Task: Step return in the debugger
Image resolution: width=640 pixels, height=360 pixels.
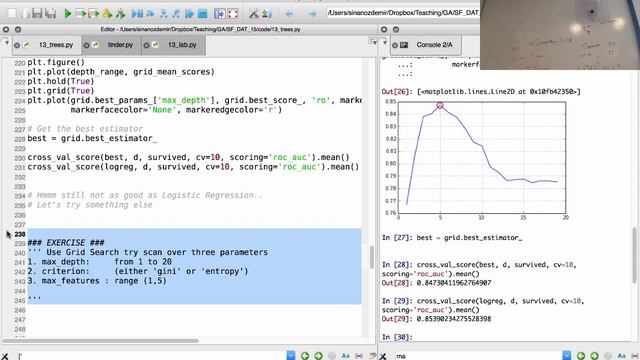Action: point(176,13)
